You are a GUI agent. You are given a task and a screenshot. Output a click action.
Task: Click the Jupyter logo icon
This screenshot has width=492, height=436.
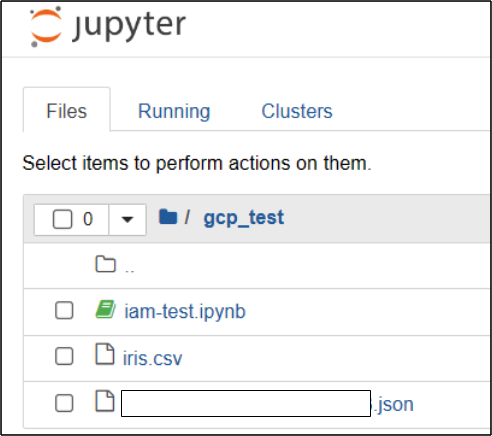coord(46,26)
